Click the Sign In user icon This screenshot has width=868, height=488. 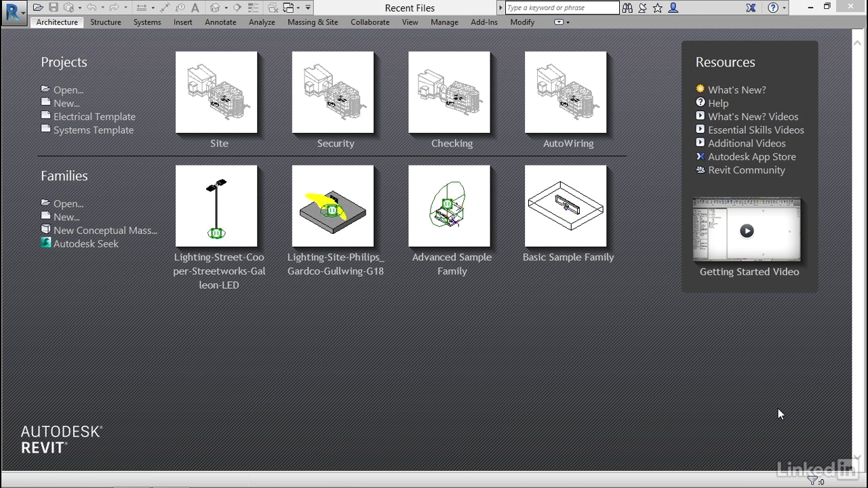673,8
